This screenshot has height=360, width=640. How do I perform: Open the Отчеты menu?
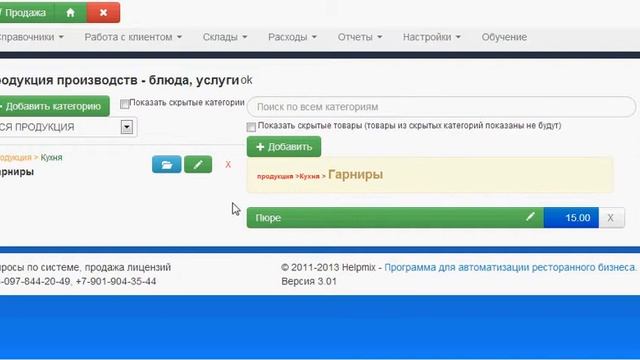360,37
